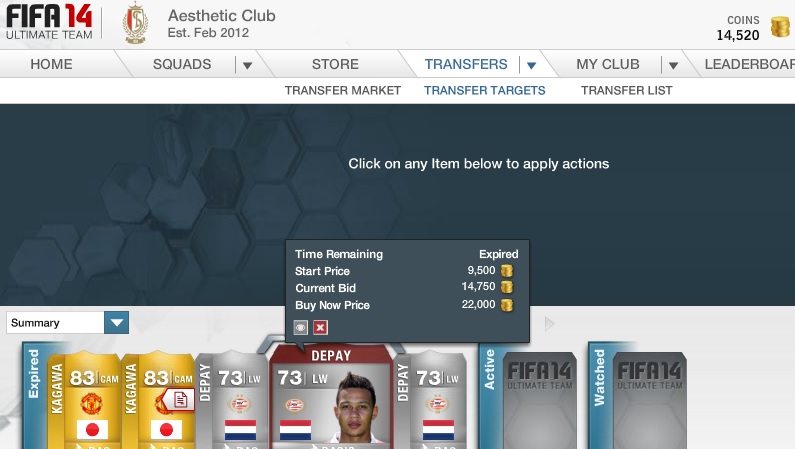Open the Leaderboards tab

[749, 64]
